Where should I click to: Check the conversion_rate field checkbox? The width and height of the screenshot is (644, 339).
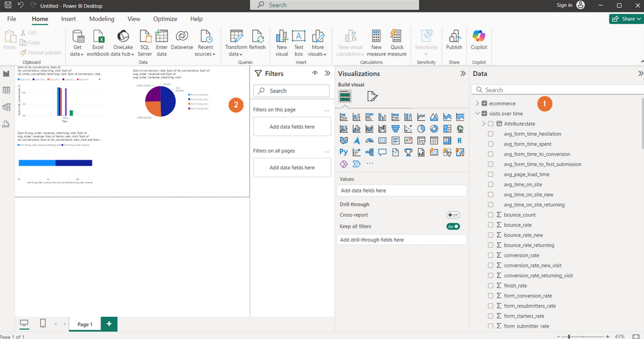pyautogui.click(x=490, y=255)
